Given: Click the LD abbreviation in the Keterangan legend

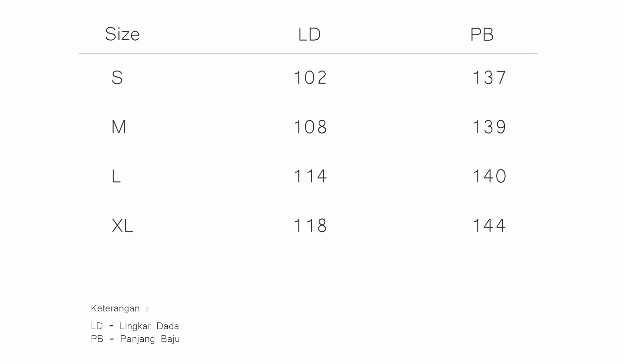Looking at the screenshot, I should point(97,326).
